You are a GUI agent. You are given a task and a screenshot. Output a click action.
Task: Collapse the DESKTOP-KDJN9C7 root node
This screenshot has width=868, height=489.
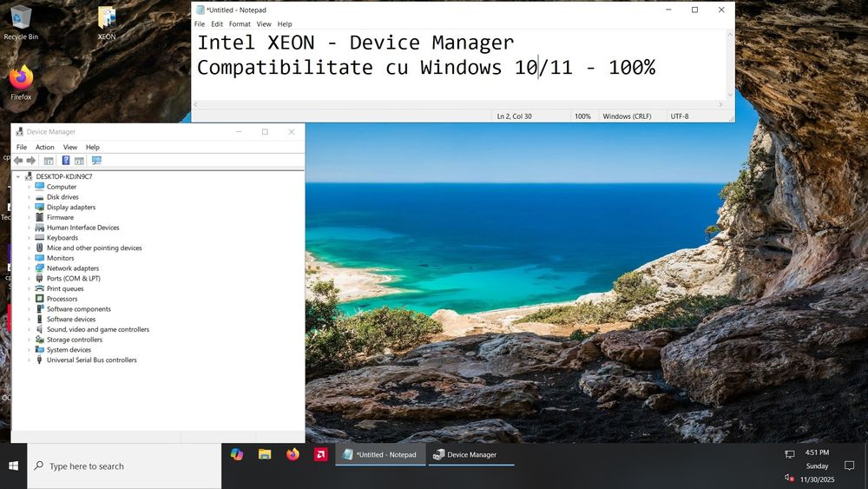click(x=18, y=176)
